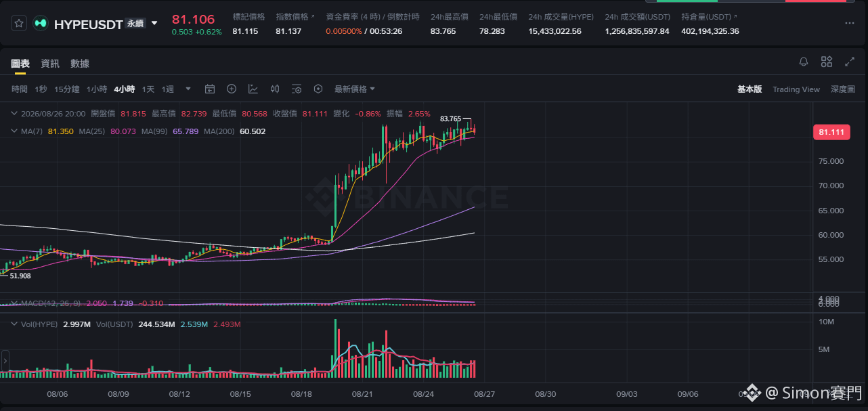
Task: Switch to 基本版 chart mode
Action: click(x=750, y=89)
